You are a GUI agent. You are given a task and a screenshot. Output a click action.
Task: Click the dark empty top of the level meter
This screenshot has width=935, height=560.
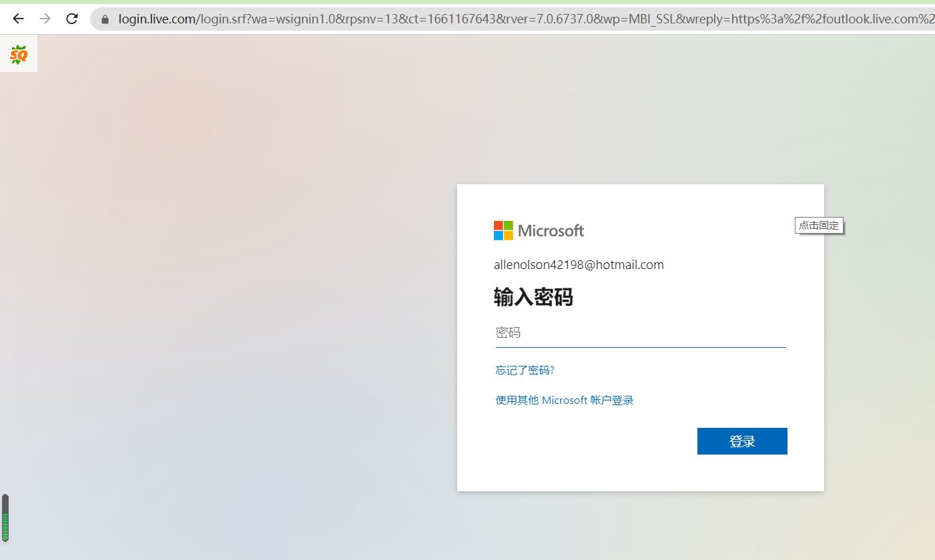click(5, 503)
